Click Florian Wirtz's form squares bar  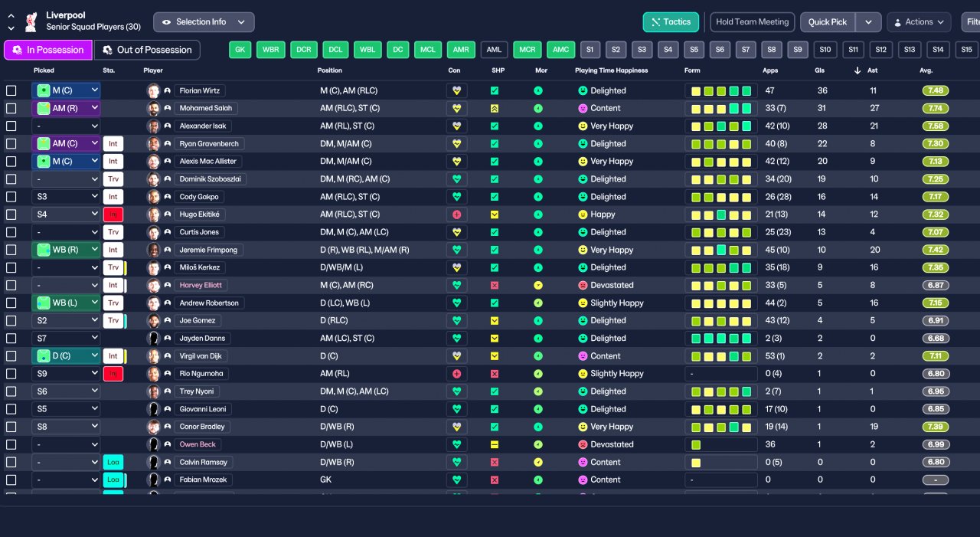click(x=720, y=90)
